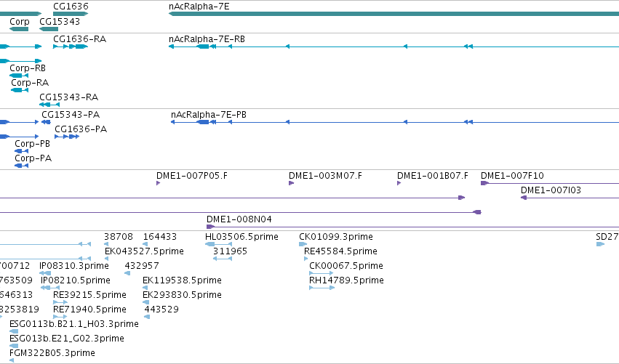Click the CG1636 teal gene arrow glyph
619x364 pixels.
[71, 15]
